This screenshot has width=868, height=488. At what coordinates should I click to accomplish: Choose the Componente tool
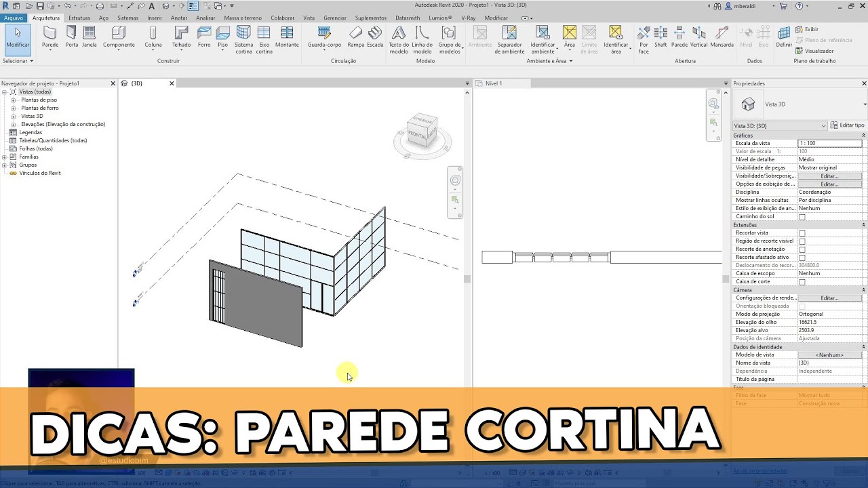coord(119,37)
